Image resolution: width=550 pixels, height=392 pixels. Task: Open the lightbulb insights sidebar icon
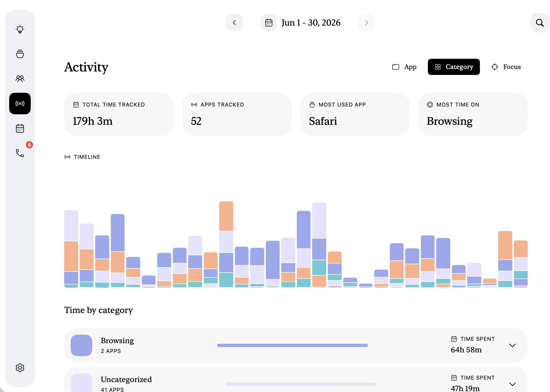[20, 29]
